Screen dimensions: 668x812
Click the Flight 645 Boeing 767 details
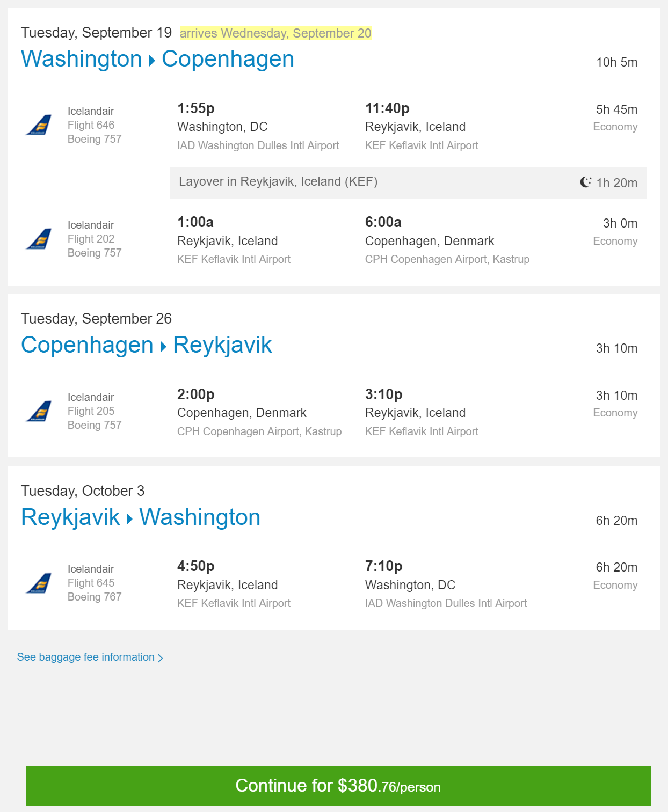coord(95,583)
